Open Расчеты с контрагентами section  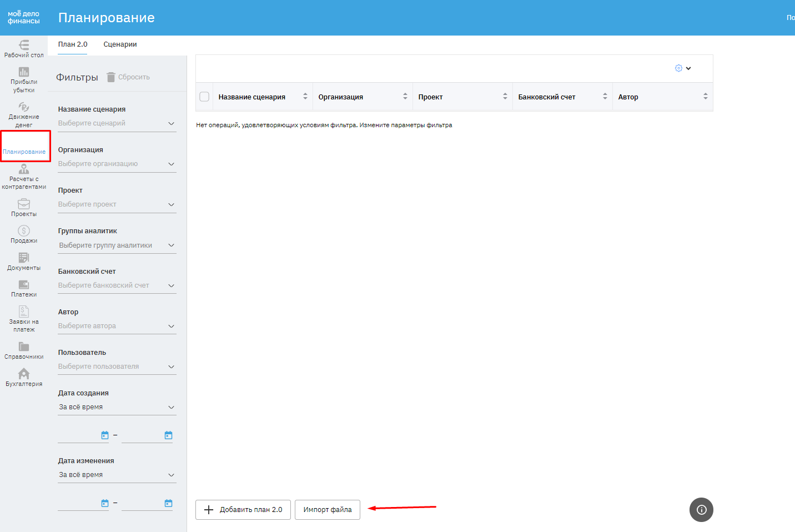(24, 177)
